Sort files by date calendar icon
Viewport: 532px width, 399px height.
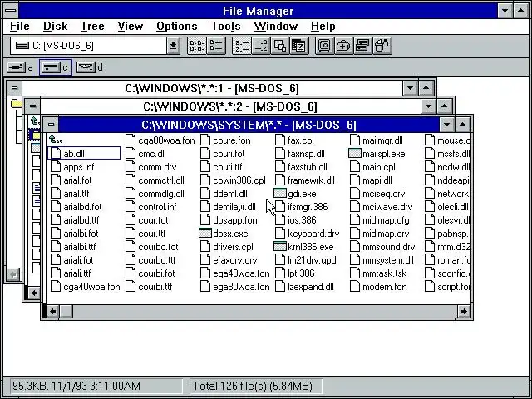click(x=299, y=46)
